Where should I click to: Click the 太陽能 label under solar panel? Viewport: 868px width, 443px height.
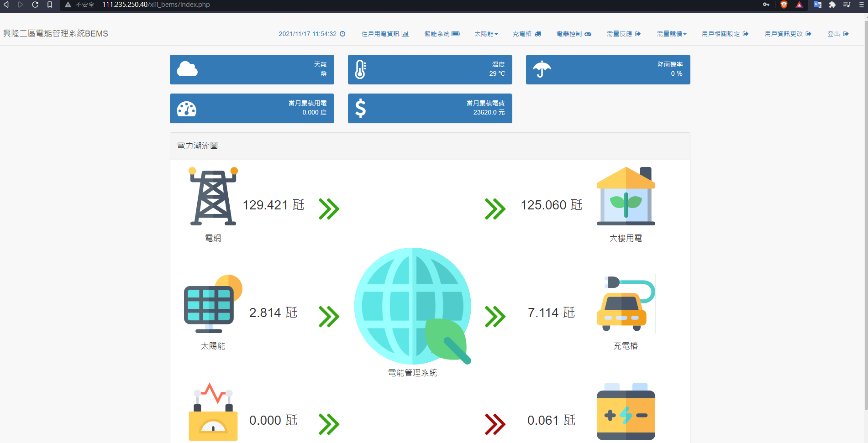tap(213, 346)
